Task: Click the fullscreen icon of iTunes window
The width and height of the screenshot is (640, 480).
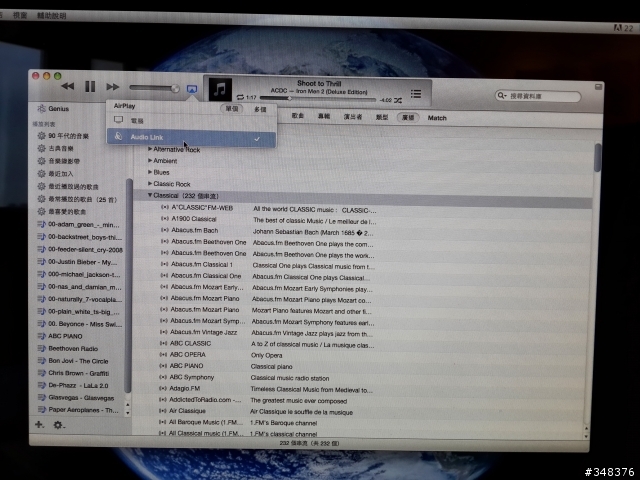Action: (598, 87)
